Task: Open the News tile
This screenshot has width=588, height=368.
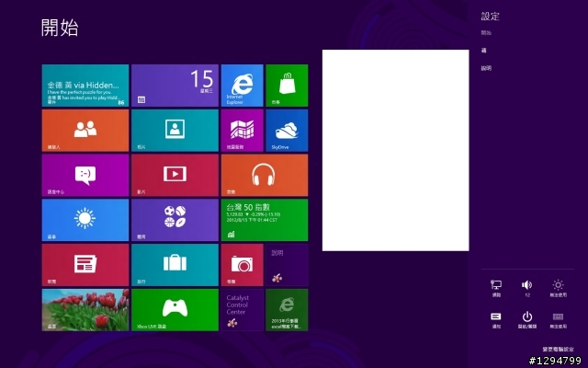Action: (85, 265)
